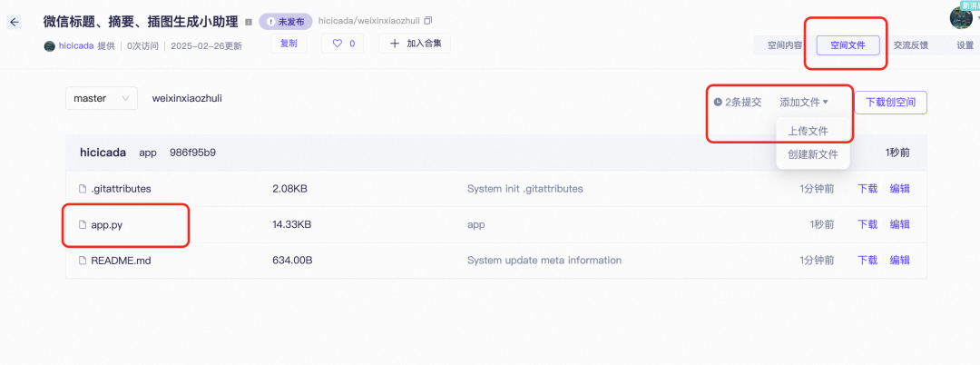Click the heart like icon
The width and height of the screenshot is (980, 365).
point(338,43)
